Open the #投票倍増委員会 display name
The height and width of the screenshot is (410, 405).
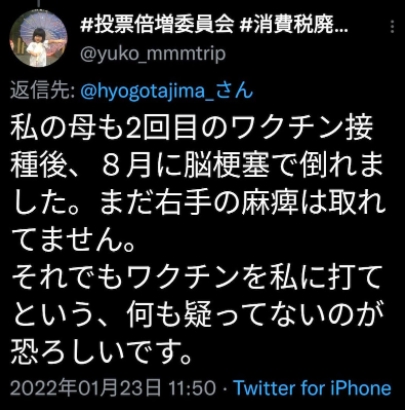click(x=157, y=26)
